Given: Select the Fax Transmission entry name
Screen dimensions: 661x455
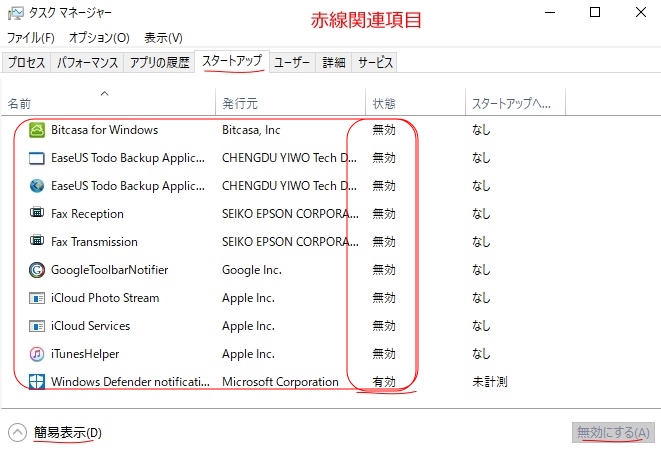Looking at the screenshot, I should [x=94, y=242].
